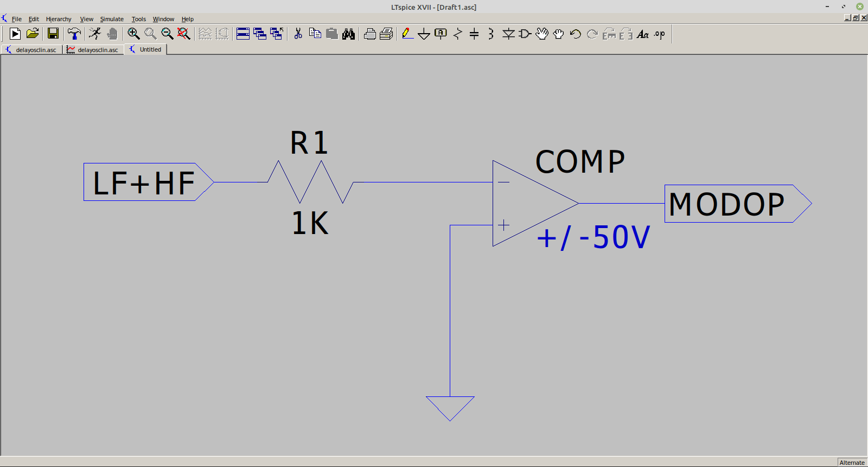Click the close-all-windows toolbar icon
This screenshot has height=467, width=868.
point(277,34)
